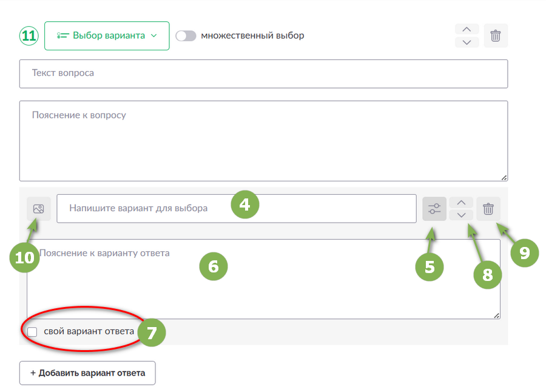The height and width of the screenshot is (392, 546).
Task: Open answer option settings sliders icon
Action: click(434, 209)
